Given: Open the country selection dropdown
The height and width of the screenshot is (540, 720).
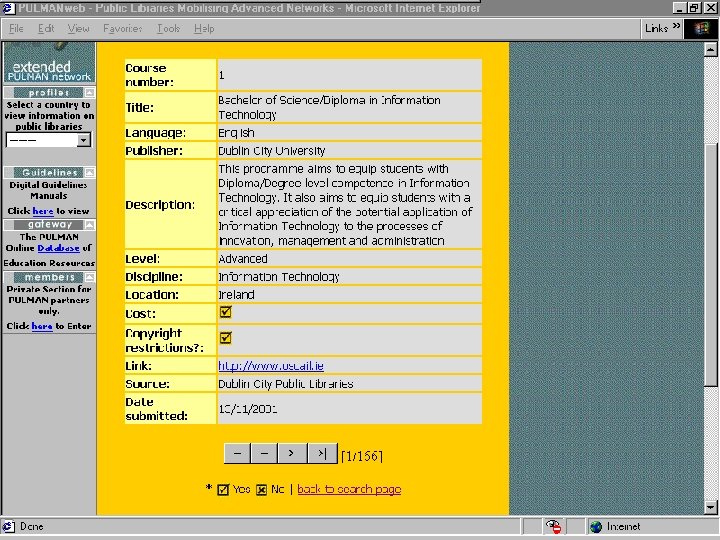Looking at the screenshot, I should click(x=84, y=140).
